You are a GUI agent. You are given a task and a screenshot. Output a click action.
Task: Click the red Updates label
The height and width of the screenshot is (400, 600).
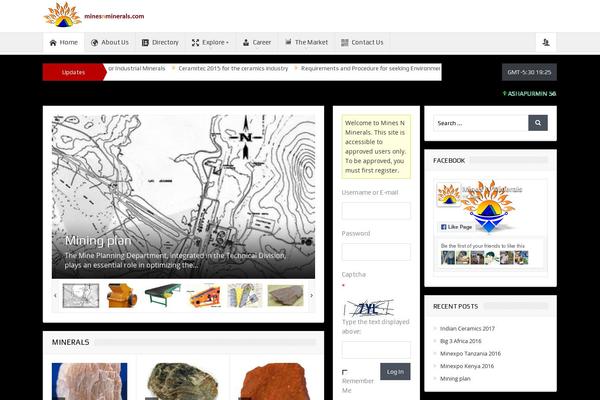tap(73, 72)
